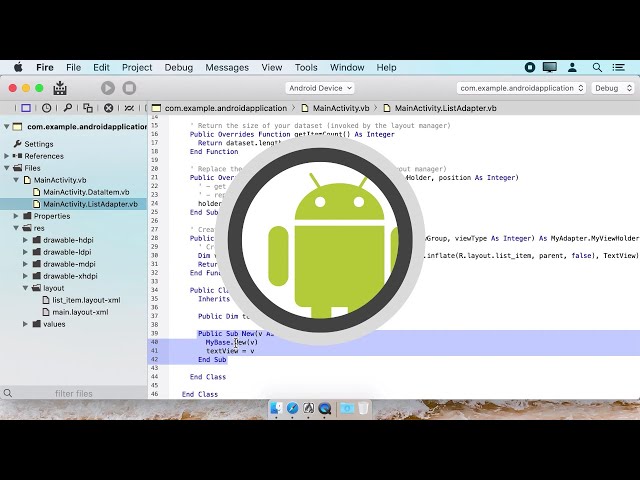Viewport: 640px width, 480px height.
Task: Open the View menu
Action: 272,67
